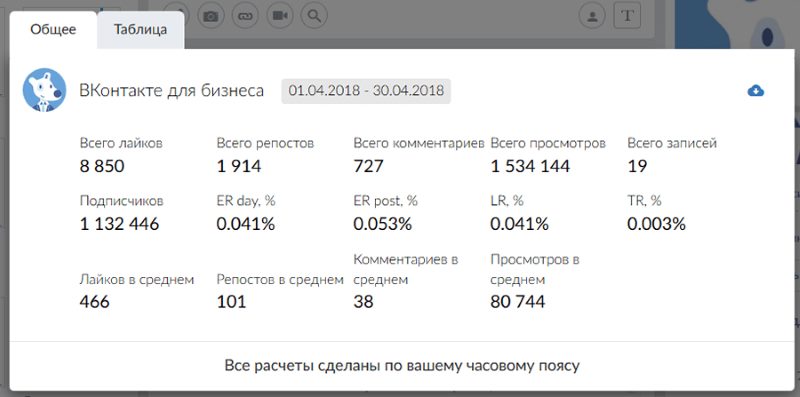
Task: Click the link icon in background toolbar
Action: [x=245, y=16]
